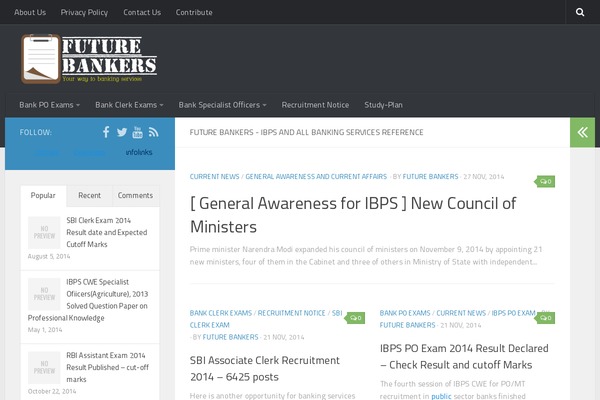Viewport: 600px width, 400px height.
Task: Go to the Study-Plan menu item
Action: pyautogui.click(x=383, y=104)
